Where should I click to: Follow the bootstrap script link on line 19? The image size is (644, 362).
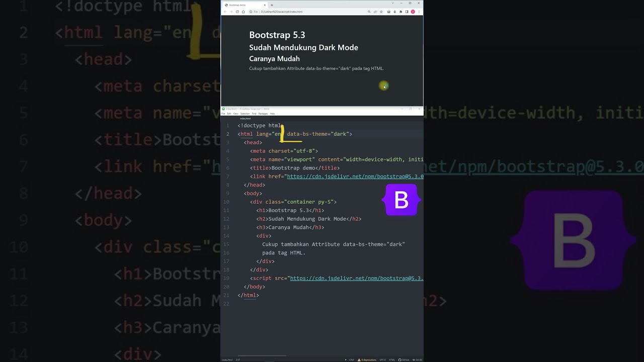tap(357, 278)
